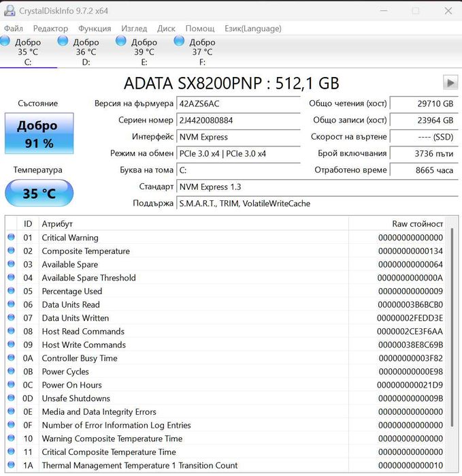Open the Функция menu
The image size is (462, 476).
click(x=95, y=29)
